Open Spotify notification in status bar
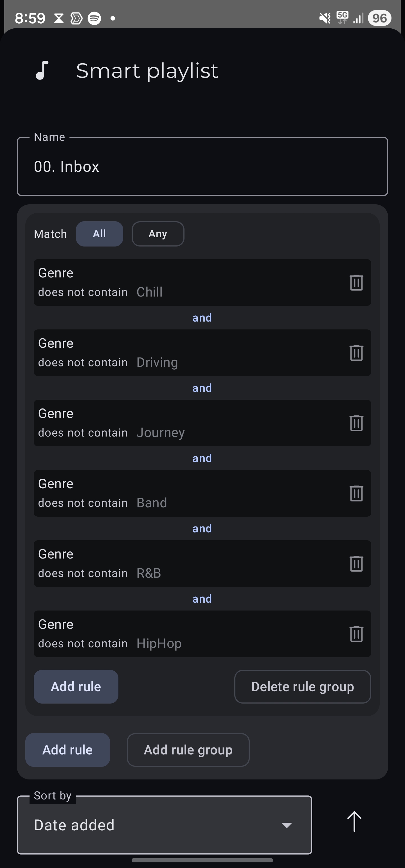 point(94,18)
